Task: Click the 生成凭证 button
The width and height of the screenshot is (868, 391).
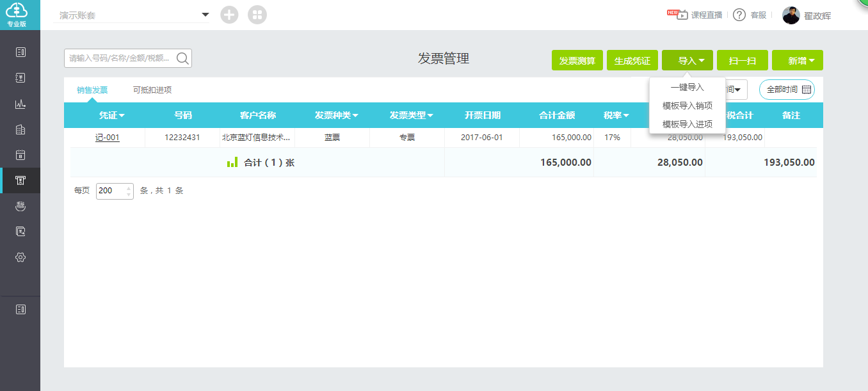Action: pos(632,60)
